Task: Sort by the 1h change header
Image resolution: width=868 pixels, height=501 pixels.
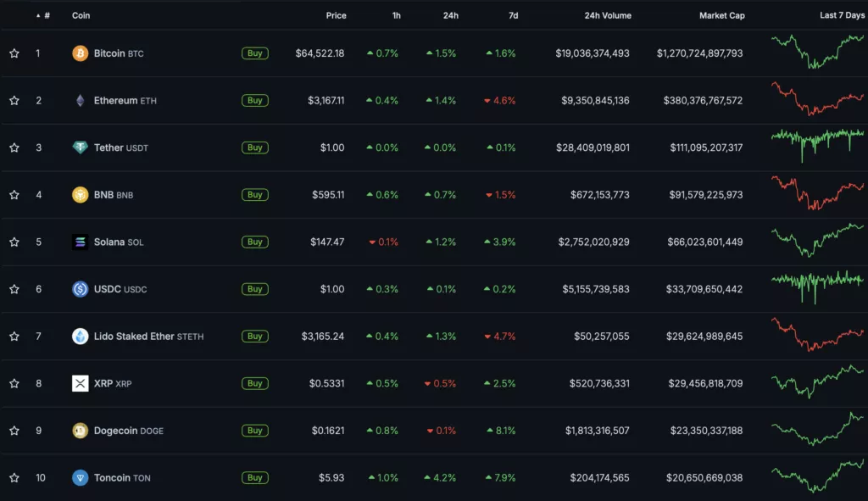Action: (397, 15)
